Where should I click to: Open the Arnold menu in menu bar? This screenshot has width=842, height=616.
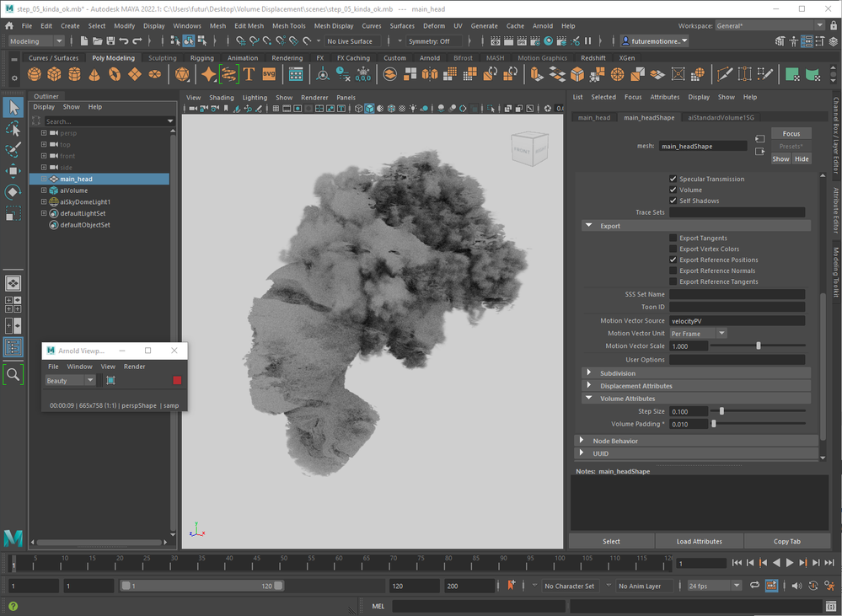543,26
